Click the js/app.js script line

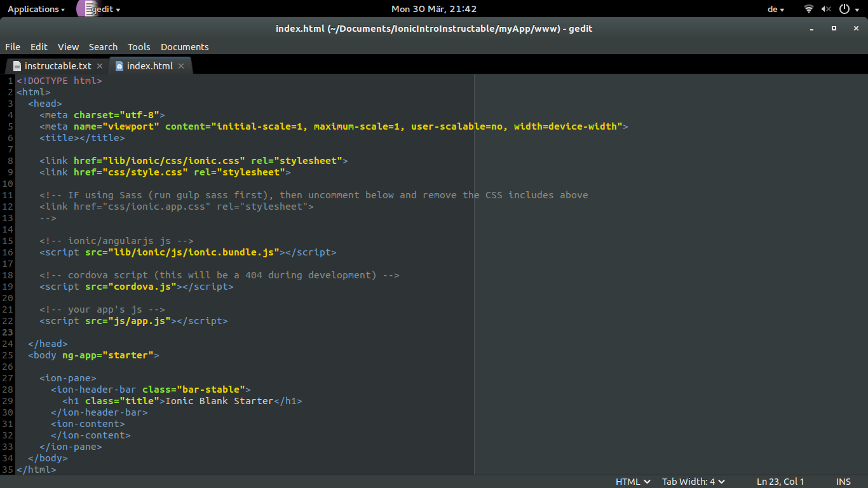(133, 321)
